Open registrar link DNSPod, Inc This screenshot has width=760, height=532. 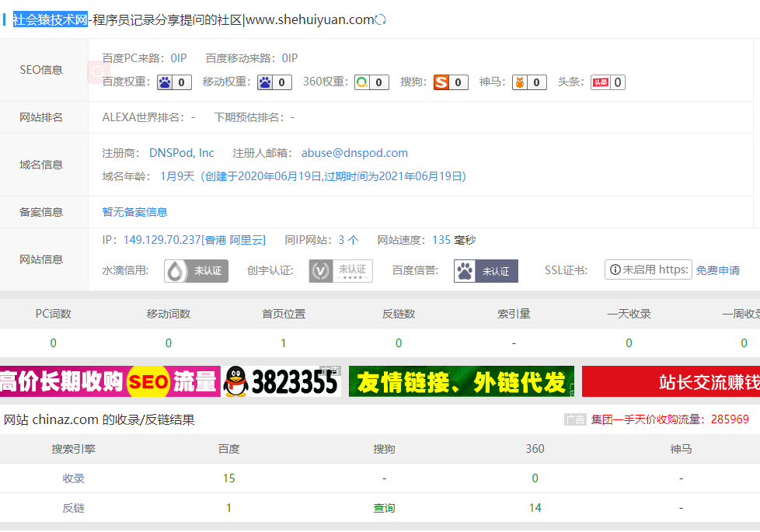[x=181, y=153]
